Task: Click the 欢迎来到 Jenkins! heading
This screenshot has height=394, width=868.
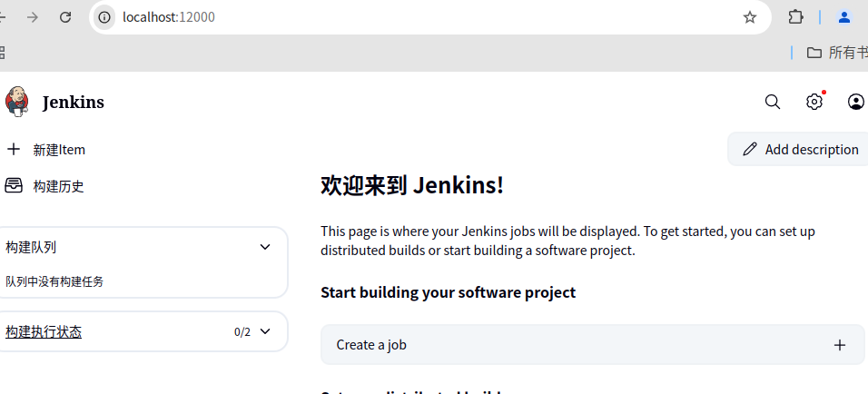Action: click(x=412, y=185)
